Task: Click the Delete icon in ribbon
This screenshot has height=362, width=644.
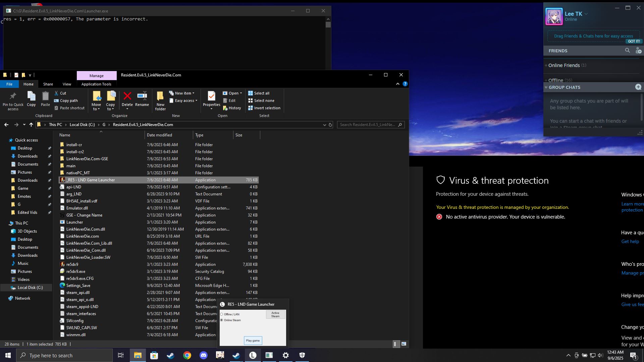Action: (127, 97)
